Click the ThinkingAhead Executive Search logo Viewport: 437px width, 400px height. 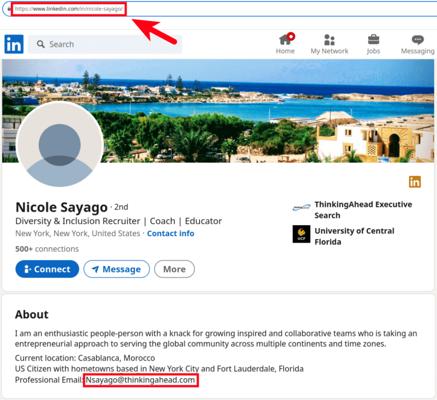[x=301, y=208]
